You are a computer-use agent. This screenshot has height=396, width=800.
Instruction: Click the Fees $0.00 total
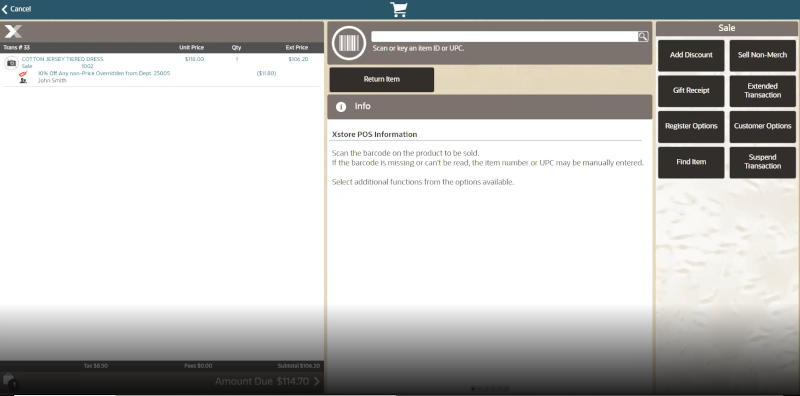198,366
